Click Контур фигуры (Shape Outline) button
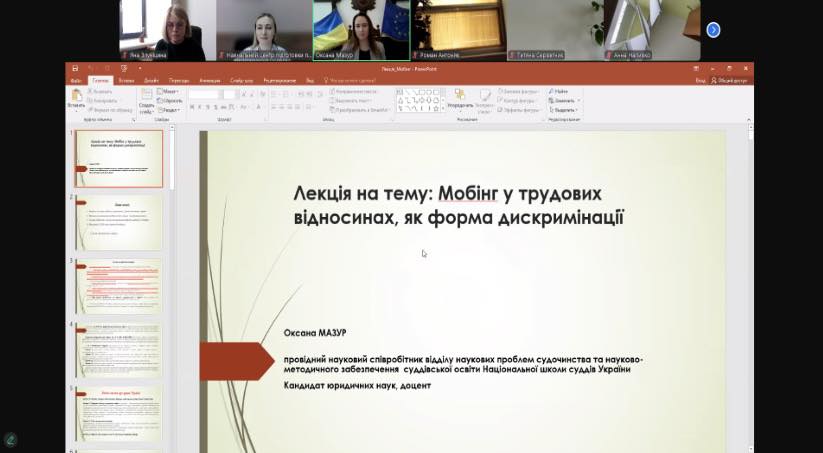The width and height of the screenshot is (823, 453). [516, 100]
